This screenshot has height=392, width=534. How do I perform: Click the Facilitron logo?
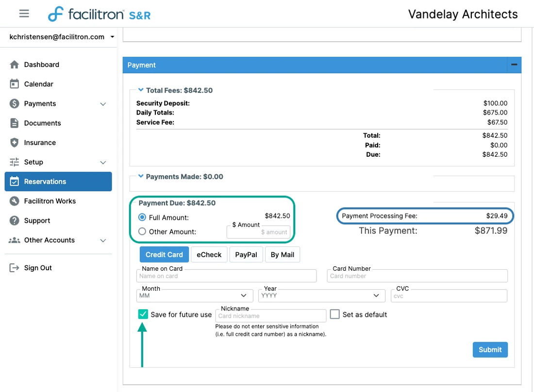click(99, 14)
